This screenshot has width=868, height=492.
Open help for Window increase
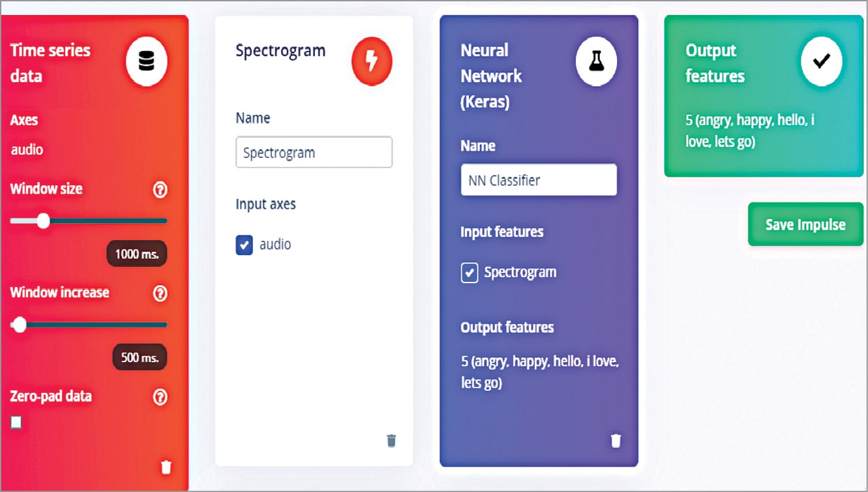click(x=160, y=294)
